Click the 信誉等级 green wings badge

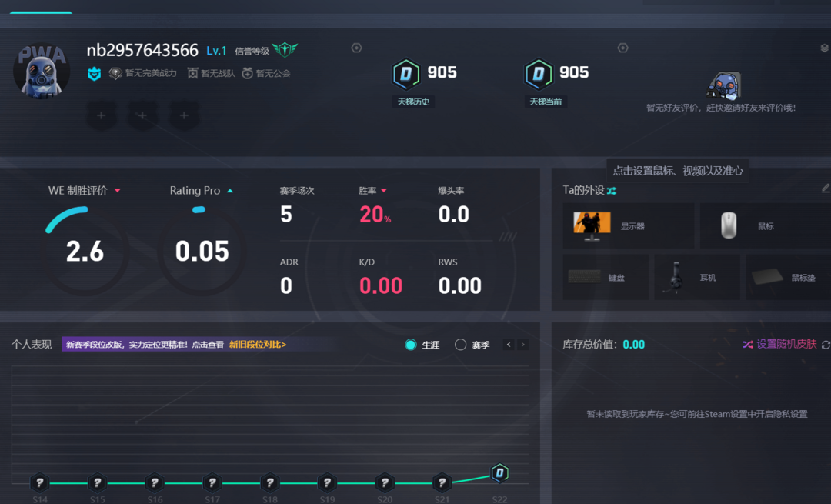(x=285, y=50)
